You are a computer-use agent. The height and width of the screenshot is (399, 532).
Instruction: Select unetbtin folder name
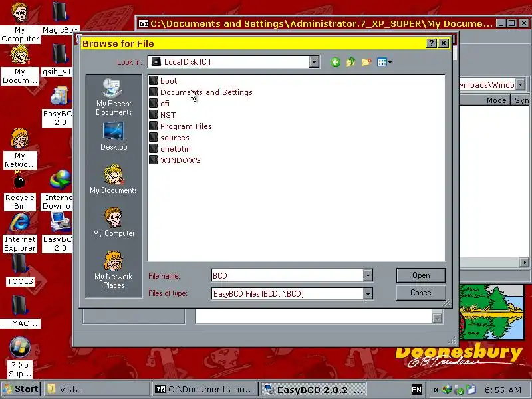pos(176,149)
